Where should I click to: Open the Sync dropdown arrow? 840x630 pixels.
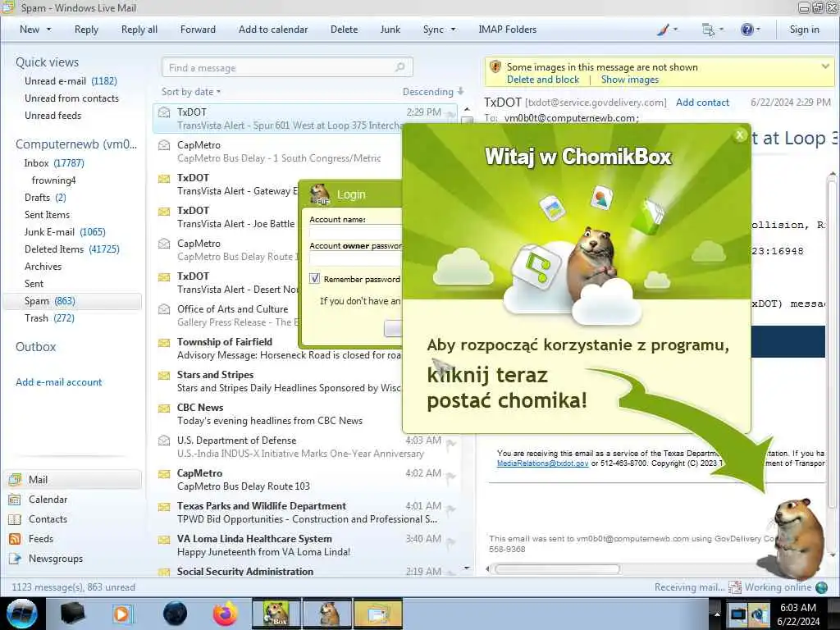[453, 30]
